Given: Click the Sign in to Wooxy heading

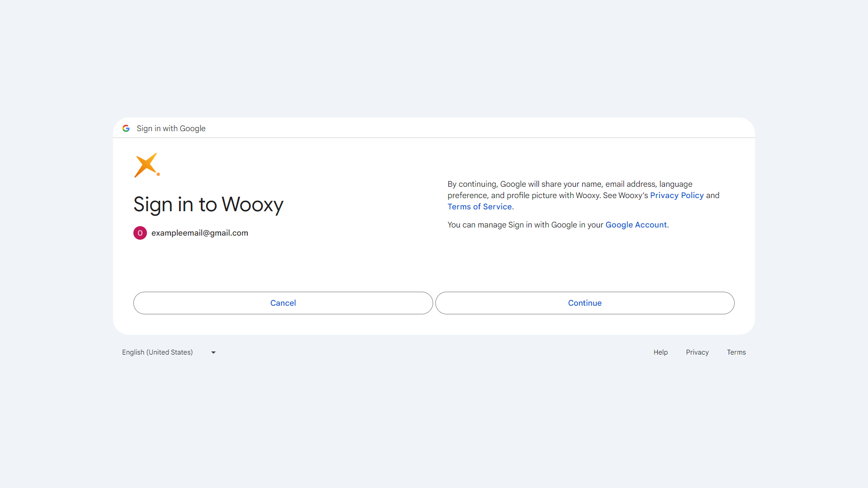Looking at the screenshot, I should [208, 205].
